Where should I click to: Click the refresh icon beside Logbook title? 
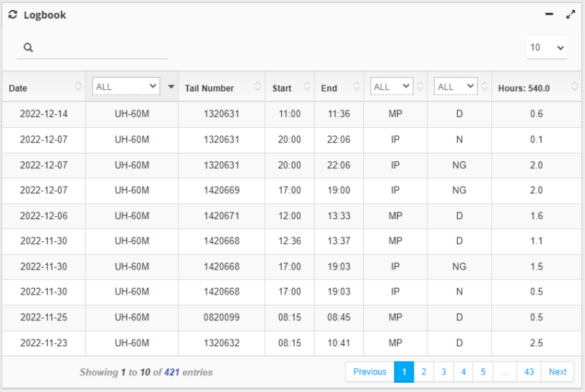13,14
